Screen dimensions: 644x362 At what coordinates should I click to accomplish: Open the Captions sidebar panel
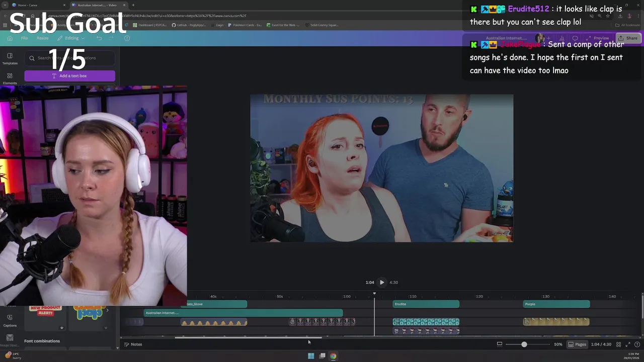click(10, 321)
